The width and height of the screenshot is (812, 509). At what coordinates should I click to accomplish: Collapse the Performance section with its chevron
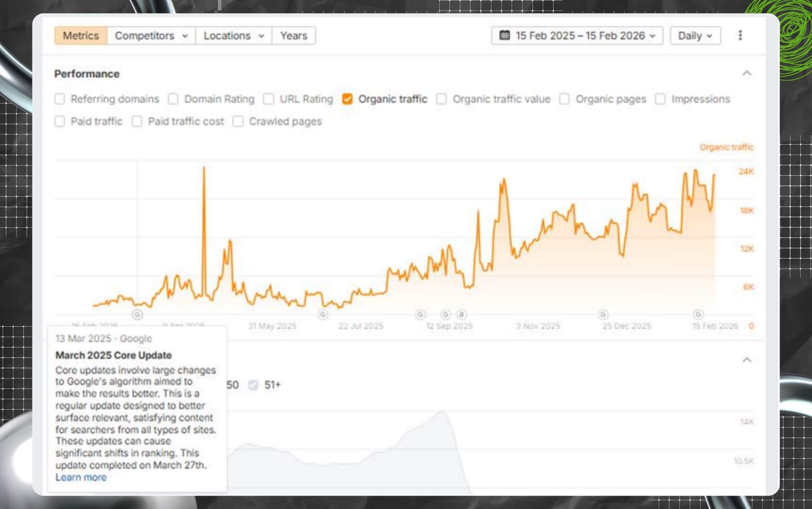(747, 73)
